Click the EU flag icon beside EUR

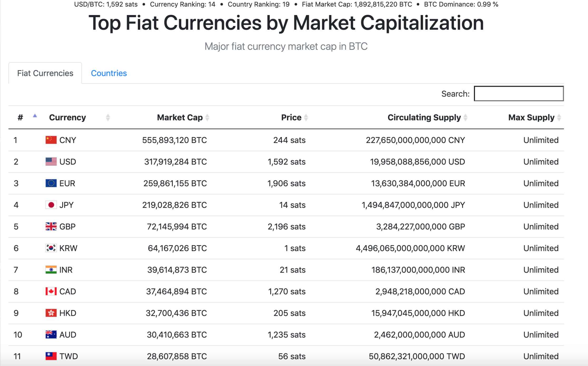coord(51,183)
